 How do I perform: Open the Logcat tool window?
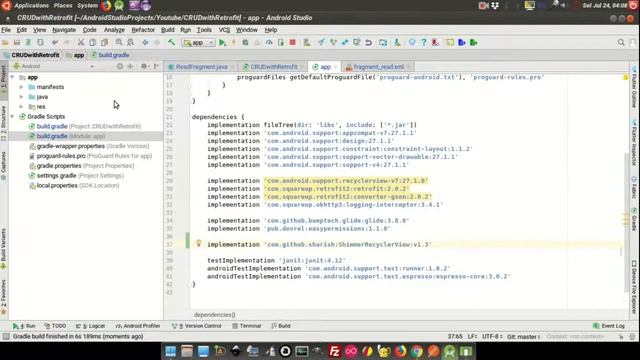pyautogui.click(x=91, y=326)
